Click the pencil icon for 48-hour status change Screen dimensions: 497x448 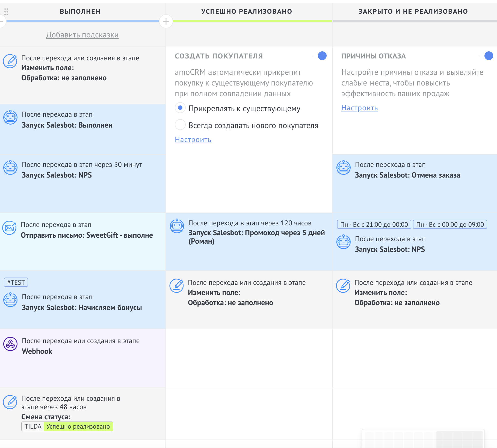10,402
